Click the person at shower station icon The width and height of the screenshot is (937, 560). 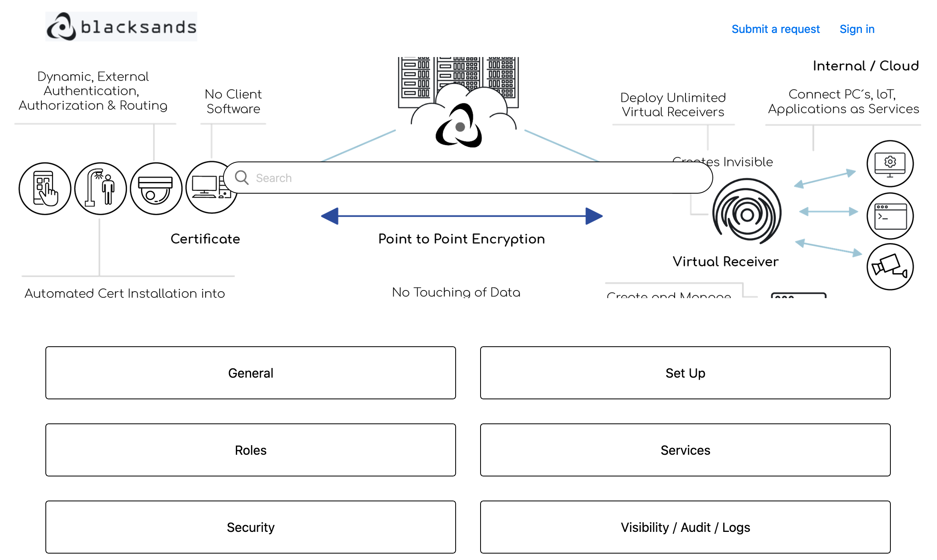click(x=100, y=188)
